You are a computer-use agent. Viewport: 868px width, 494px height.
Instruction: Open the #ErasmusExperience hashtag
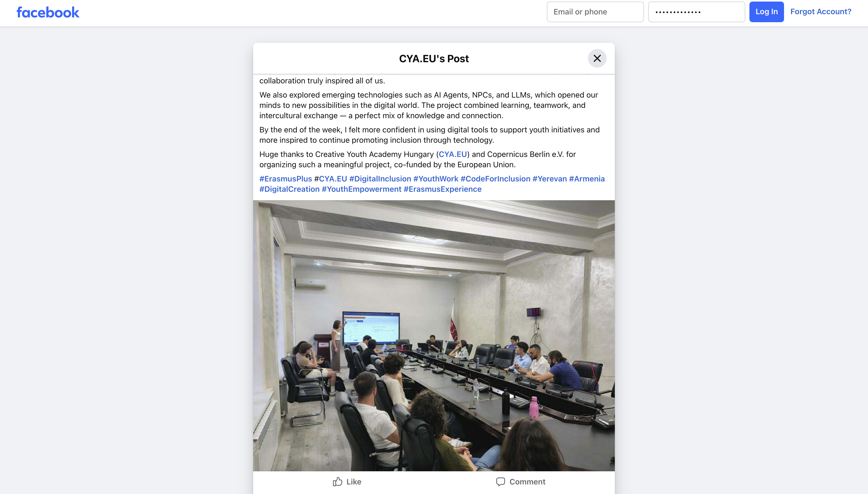pyautogui.click(x=442, y=189)
